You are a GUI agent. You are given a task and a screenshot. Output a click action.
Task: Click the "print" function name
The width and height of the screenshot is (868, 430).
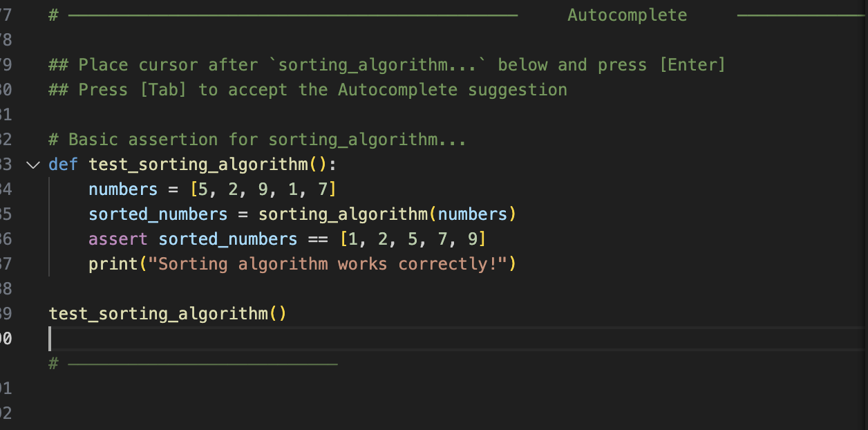(x=113, y=264)
